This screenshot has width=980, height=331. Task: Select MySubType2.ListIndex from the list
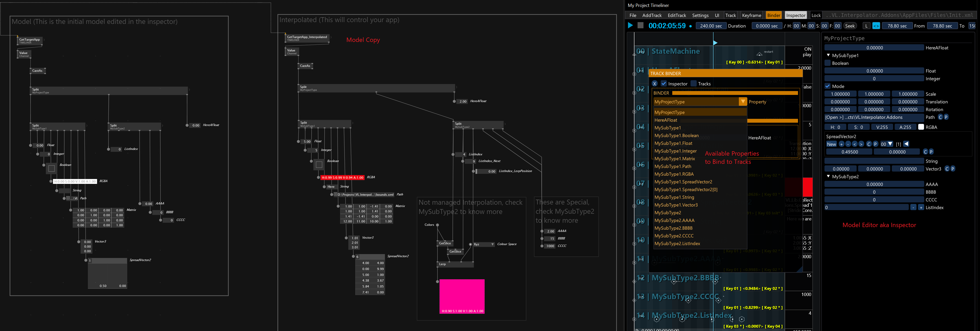click(x=700, y=244)
